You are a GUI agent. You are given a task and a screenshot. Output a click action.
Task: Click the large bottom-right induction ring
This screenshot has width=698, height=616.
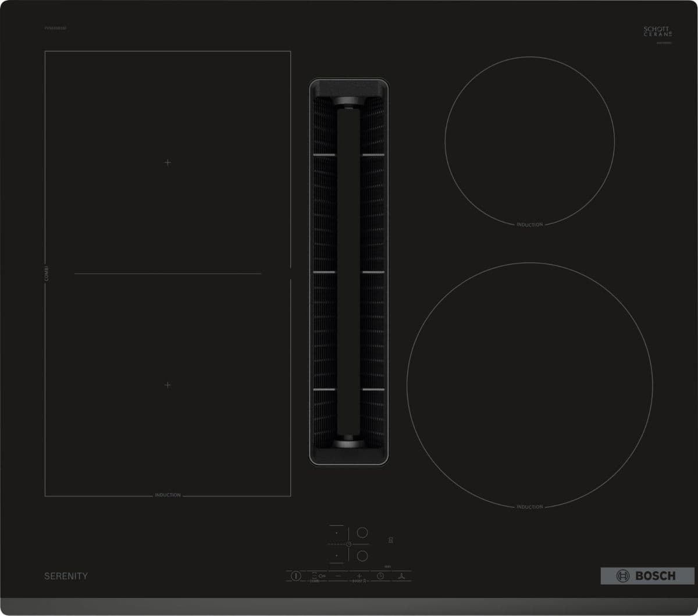click(529, 385)
